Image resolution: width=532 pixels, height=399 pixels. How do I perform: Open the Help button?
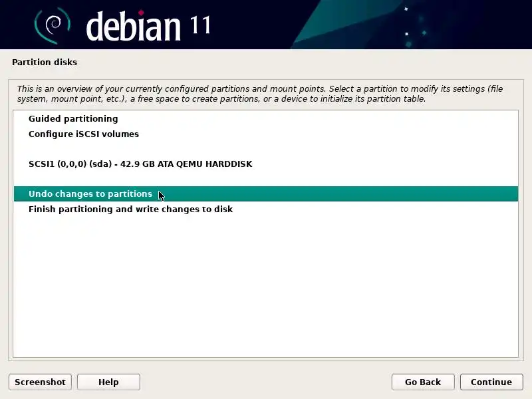point(108,382)
